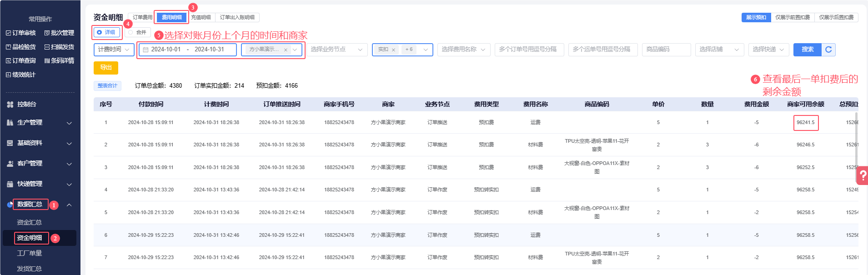Open the 选择快递 dropdown
868x275 pixels.
(768, 50)
